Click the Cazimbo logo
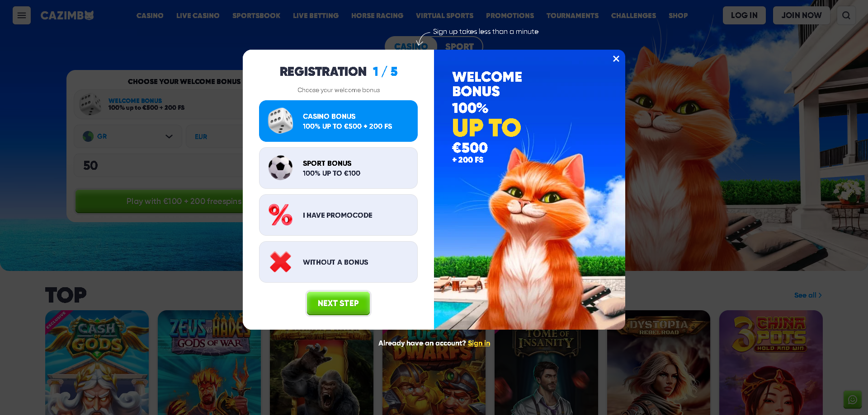 coord(67,15)
